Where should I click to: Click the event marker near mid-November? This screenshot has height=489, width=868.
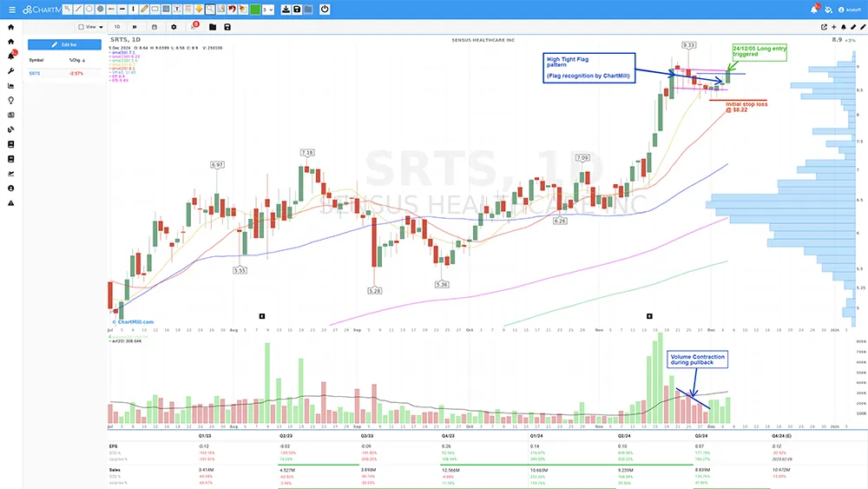tap(649, 316)
